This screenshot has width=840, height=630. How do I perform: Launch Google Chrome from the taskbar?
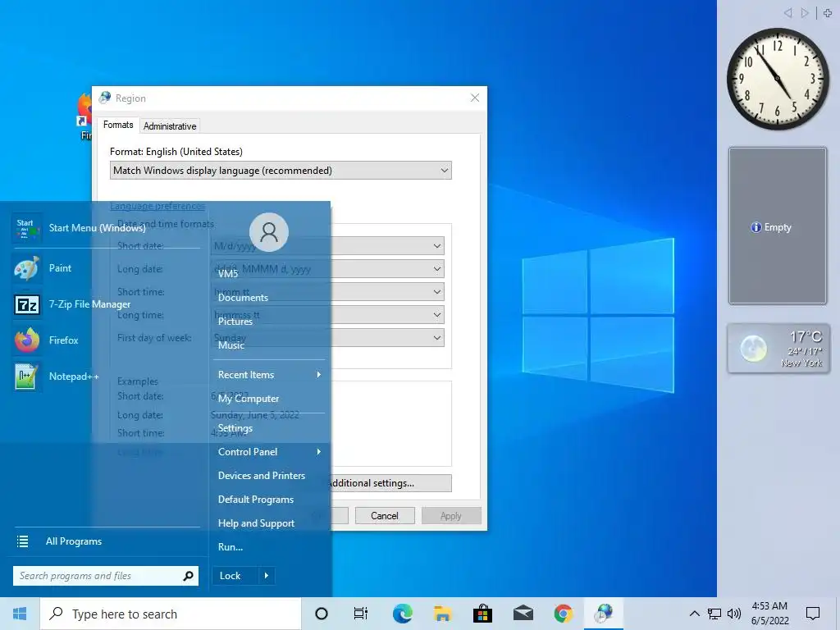coord(563,614)
